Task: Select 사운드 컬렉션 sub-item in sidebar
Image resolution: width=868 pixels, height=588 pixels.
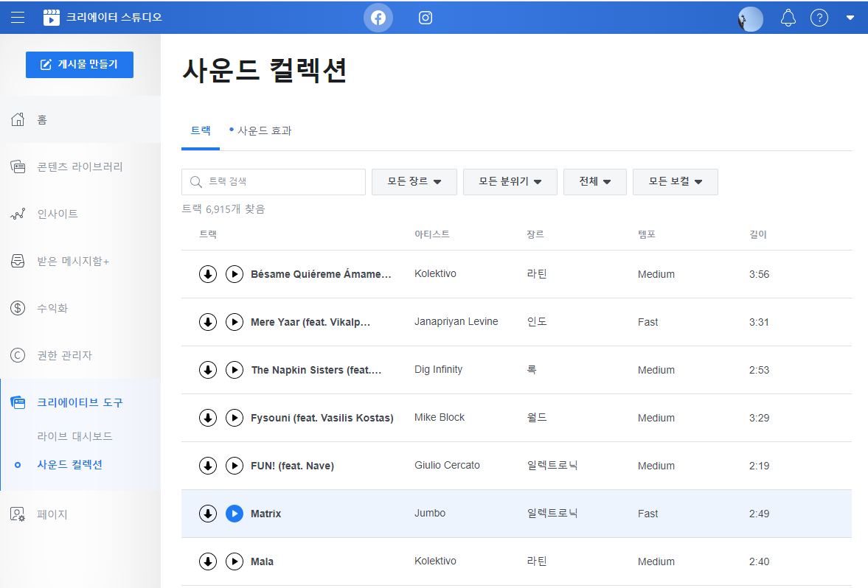Action: 70,465
